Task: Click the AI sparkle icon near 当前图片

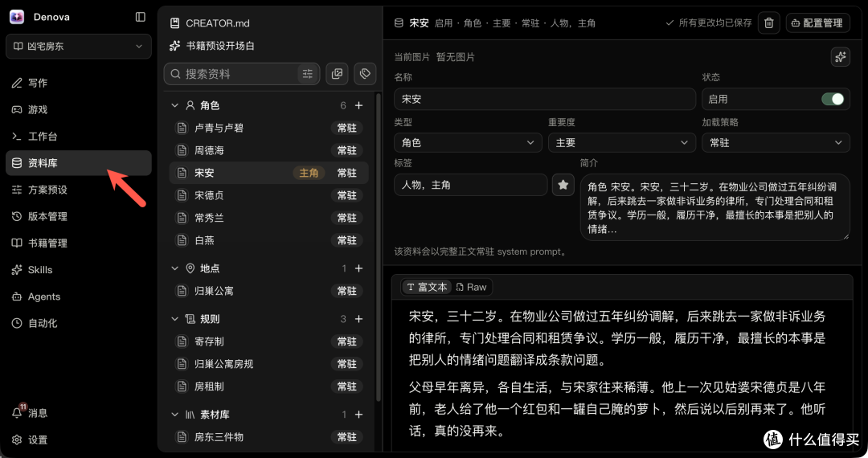Action: tap(841, 57)
